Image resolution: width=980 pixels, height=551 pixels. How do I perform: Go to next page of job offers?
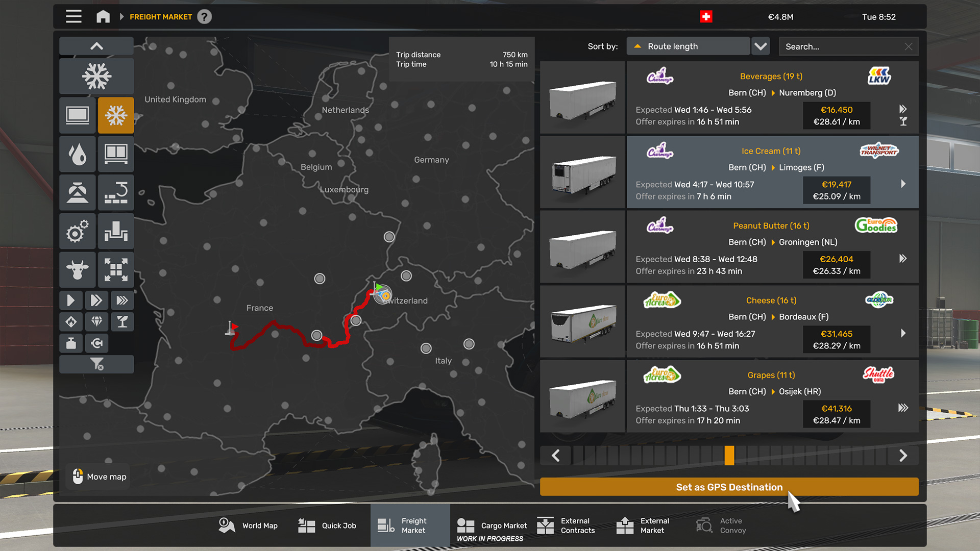[903, 456]
